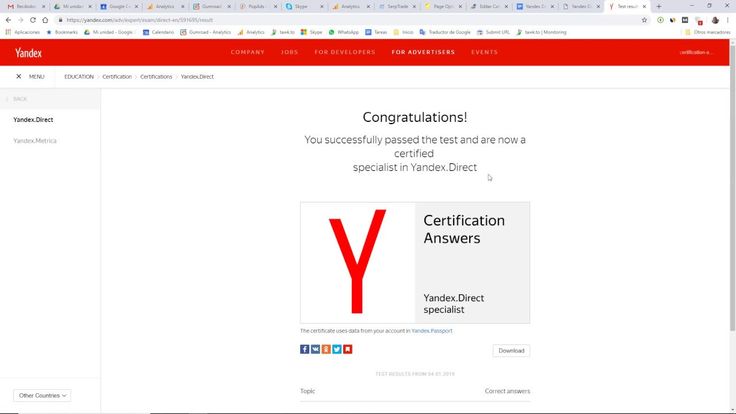Screen dimensions: 736x414
Task: Click the browser forward arrow
Action: (x=21, y=20)
